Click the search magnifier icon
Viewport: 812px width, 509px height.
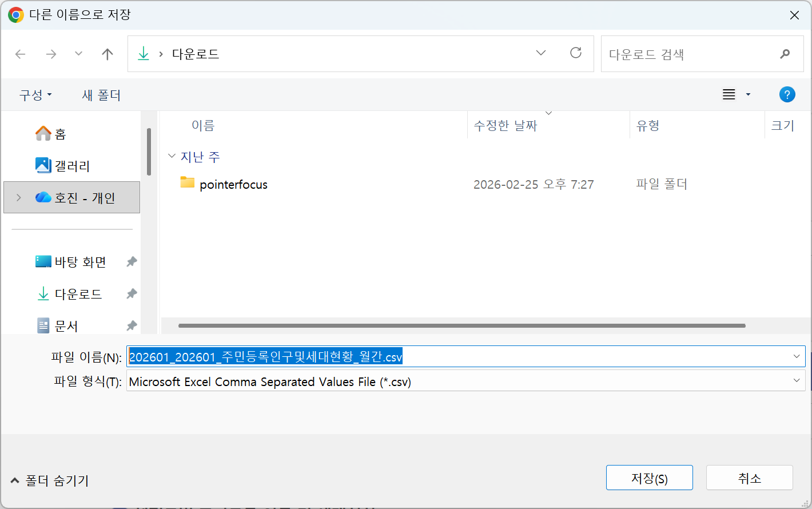point(785,54)
